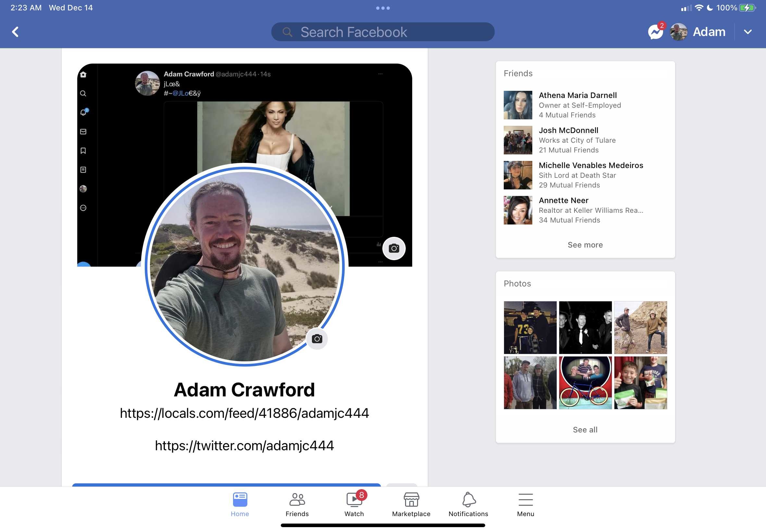The width and height of the screenshot is (766, 532).
Task: Go to the Home tab
Action: coord(240,504)
